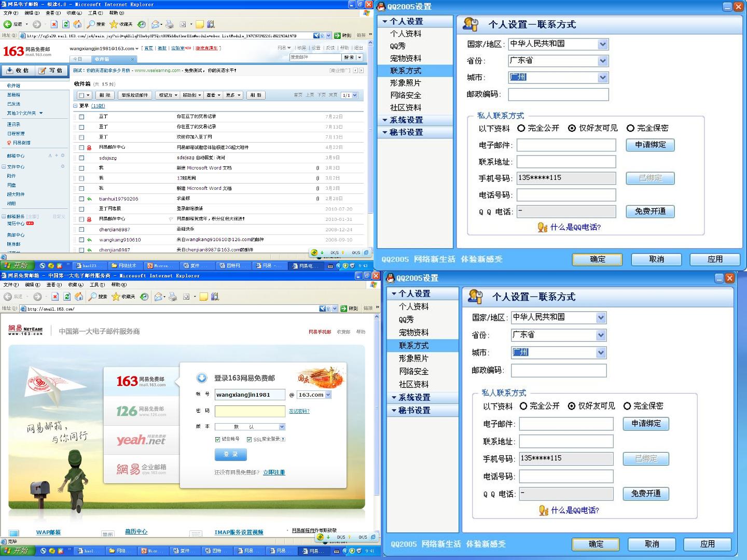The height and width of the screenshot is (560, 747).
Task: Open the 标记为 dropdown in the inbox toolbar
Action: click(168, 95)
